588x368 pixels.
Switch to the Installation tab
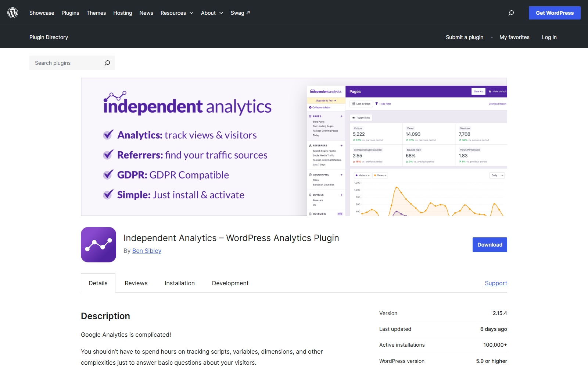pyautogui.click(x=180, y=283)
